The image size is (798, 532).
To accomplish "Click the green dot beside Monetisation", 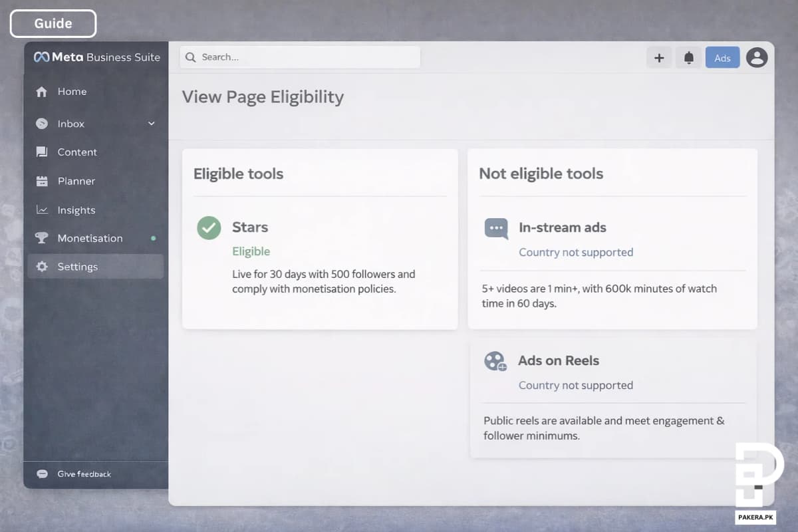I will (x=154, y=238).
